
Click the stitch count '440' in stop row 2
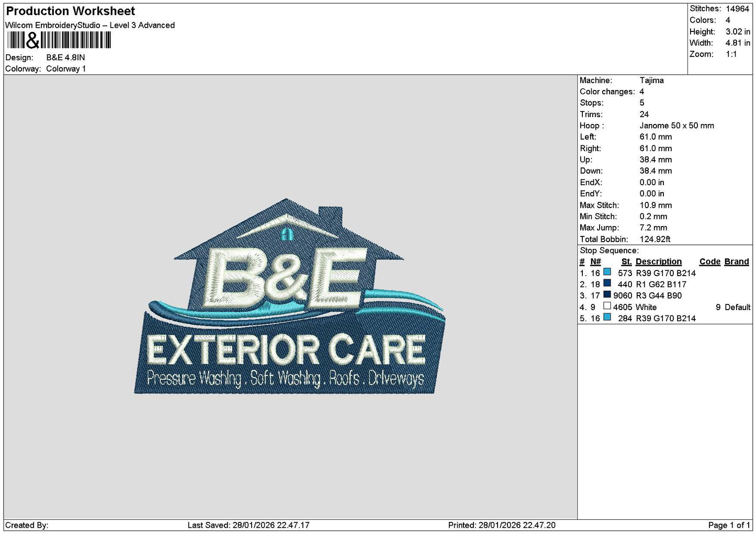625,284
